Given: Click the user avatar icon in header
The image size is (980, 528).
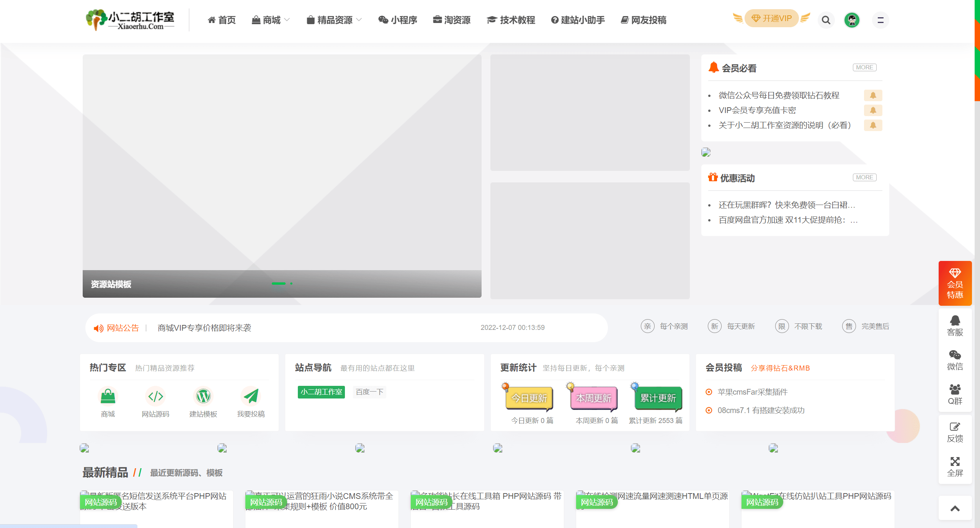Looking at the screenshot, I should 852,20.
